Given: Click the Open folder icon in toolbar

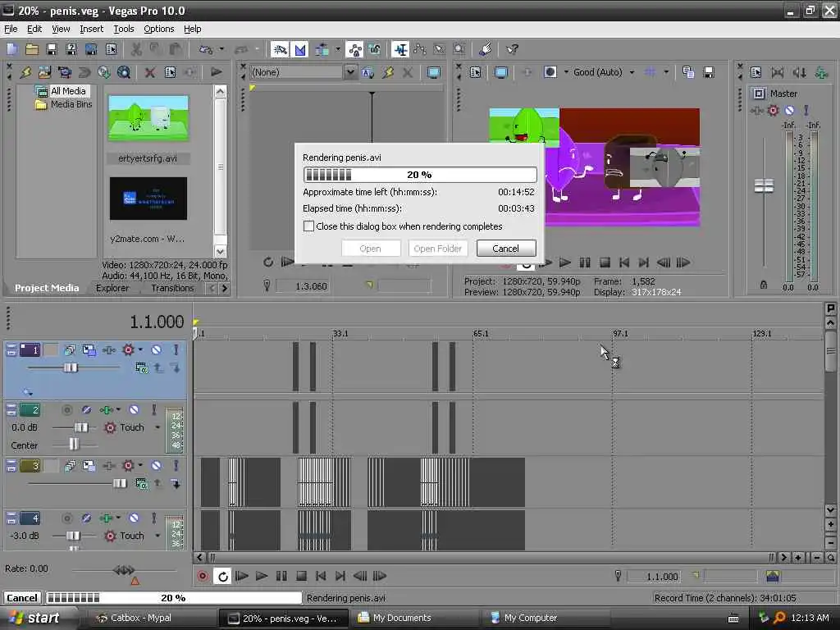Looking at the screenshot, I should click(32, 50).
